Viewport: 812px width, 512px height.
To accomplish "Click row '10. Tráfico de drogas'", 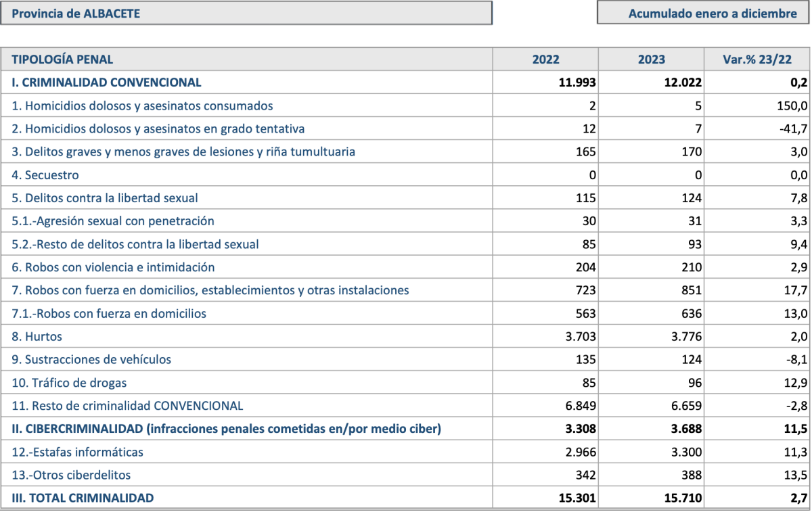I will (405, 381).
